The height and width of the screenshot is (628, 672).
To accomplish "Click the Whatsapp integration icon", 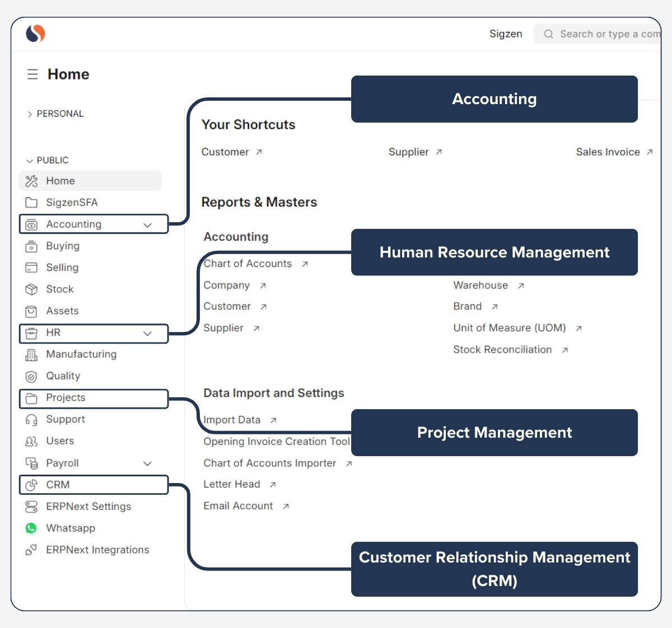I will pos(31,528).
